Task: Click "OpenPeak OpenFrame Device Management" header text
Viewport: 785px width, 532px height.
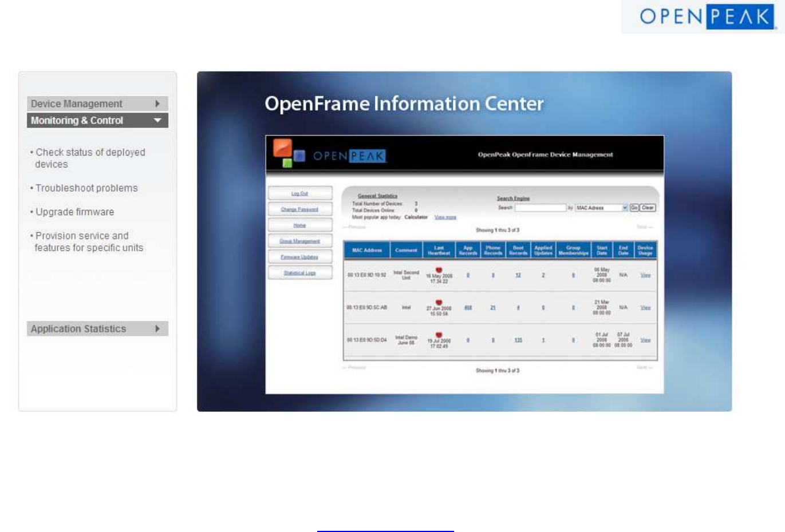Action: point(546,154)
